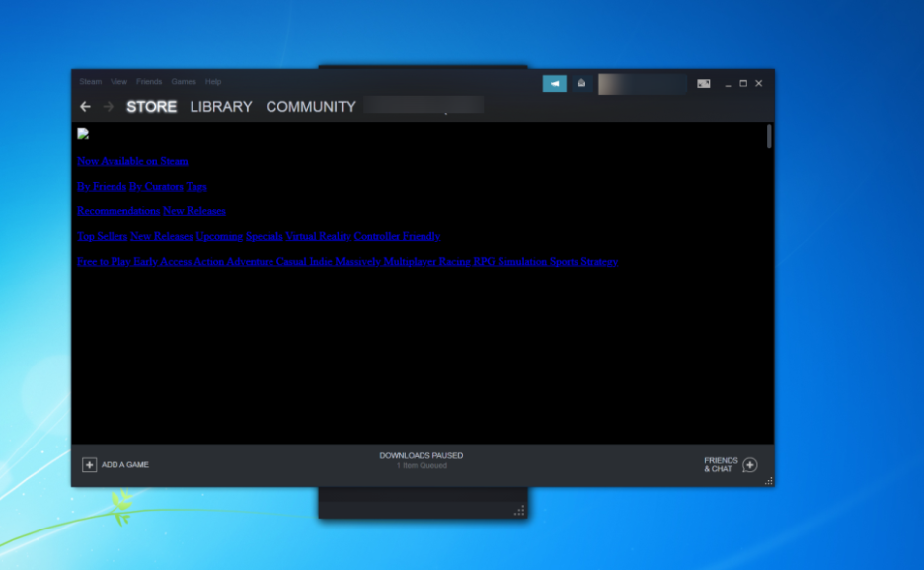924x570 pixels.
Task: Open the By Curators link
Action: (x=156, y=187)
